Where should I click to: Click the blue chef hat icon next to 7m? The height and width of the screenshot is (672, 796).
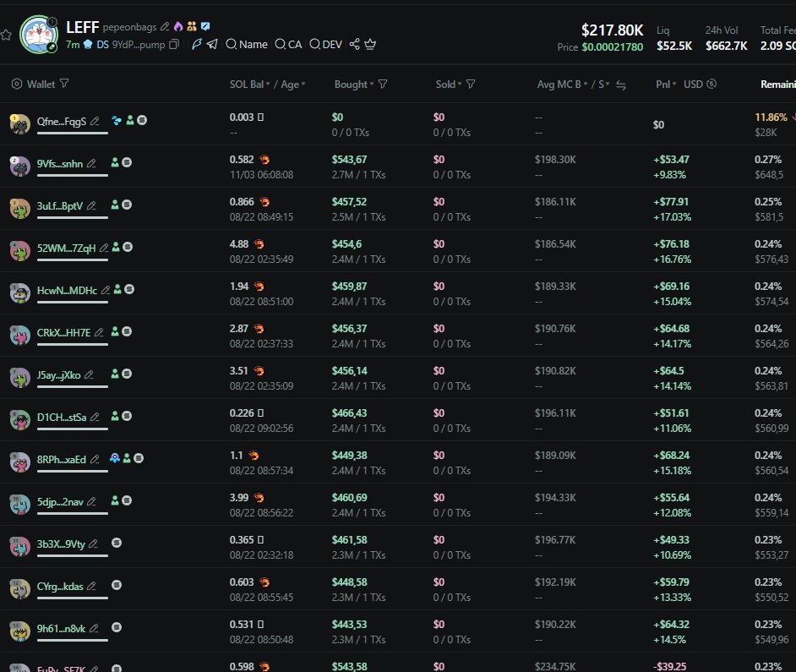(88, 45)
